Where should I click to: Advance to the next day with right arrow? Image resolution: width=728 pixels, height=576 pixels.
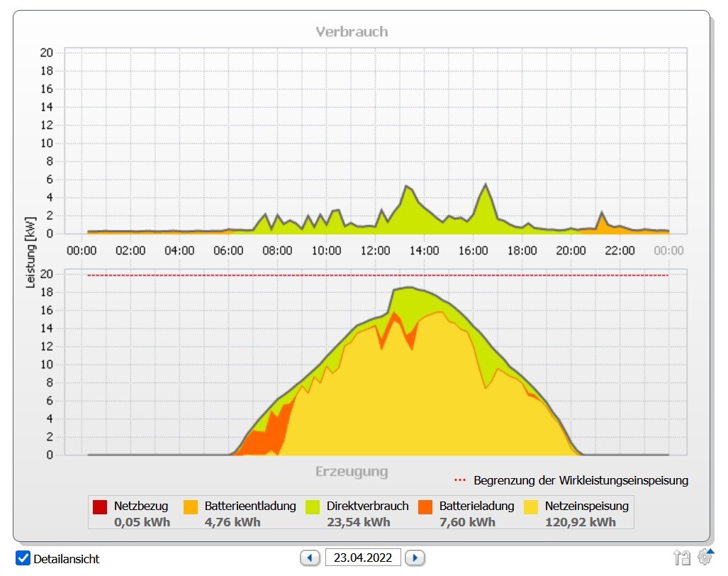pos(415,558)
